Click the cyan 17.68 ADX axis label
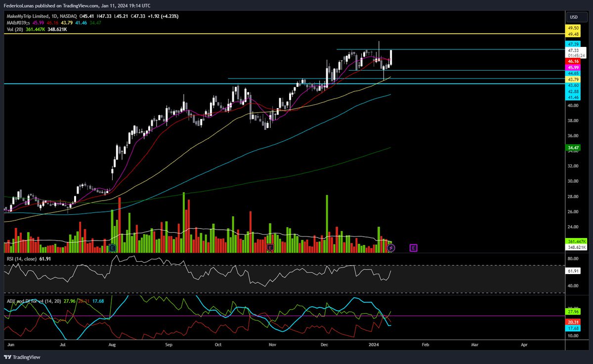Screen dimensions: 593x364 (x=573, y=327)
